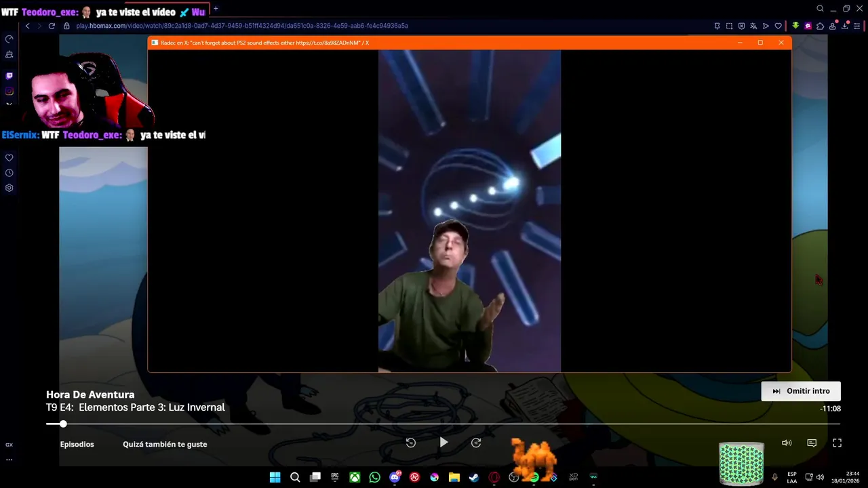Search open tabs with magnifier icon
The height and width of the screenshot is (488, 868).
point(820,9)
